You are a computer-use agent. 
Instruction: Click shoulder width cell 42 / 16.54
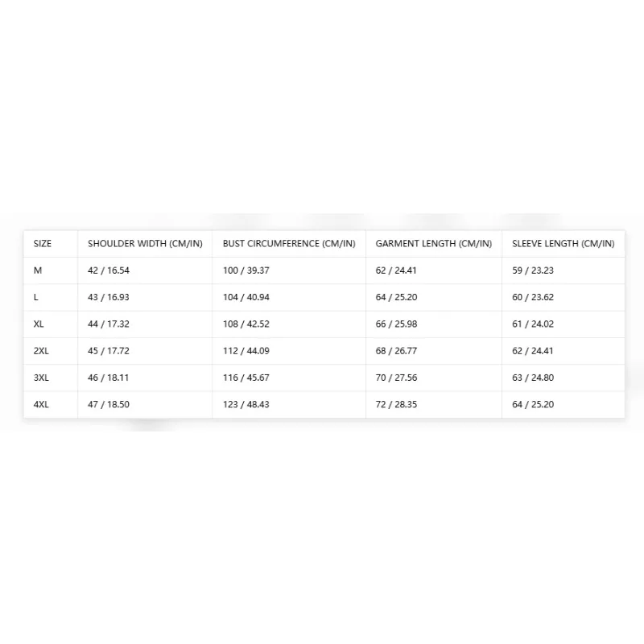click(109, 270)
